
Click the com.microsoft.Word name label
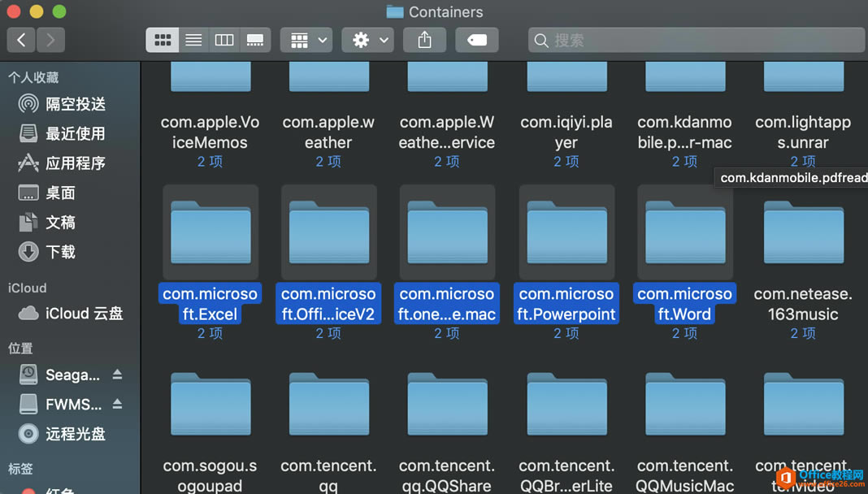[685, 304]
